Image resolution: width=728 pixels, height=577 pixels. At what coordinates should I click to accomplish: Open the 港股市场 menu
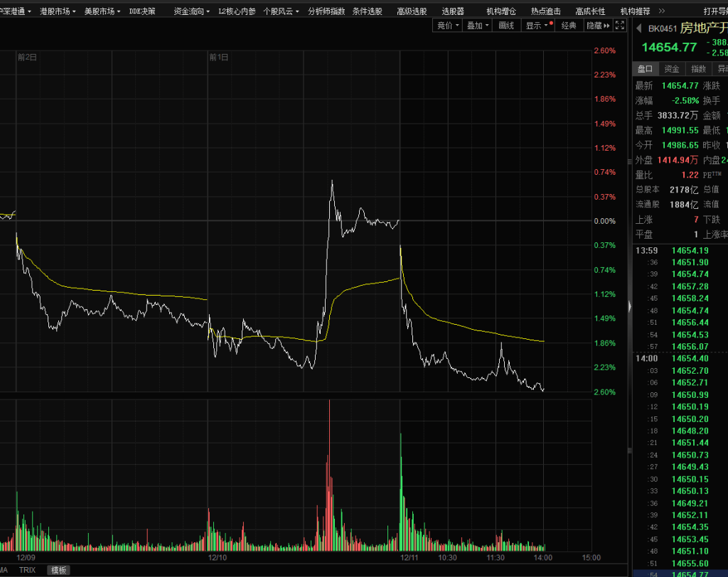58,11
